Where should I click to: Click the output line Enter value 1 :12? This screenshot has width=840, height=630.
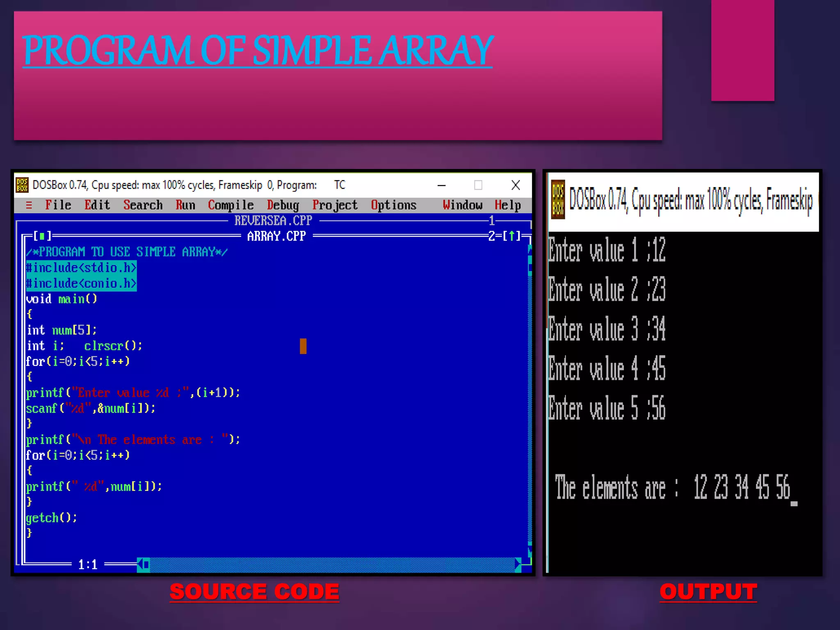click(607, 249)
